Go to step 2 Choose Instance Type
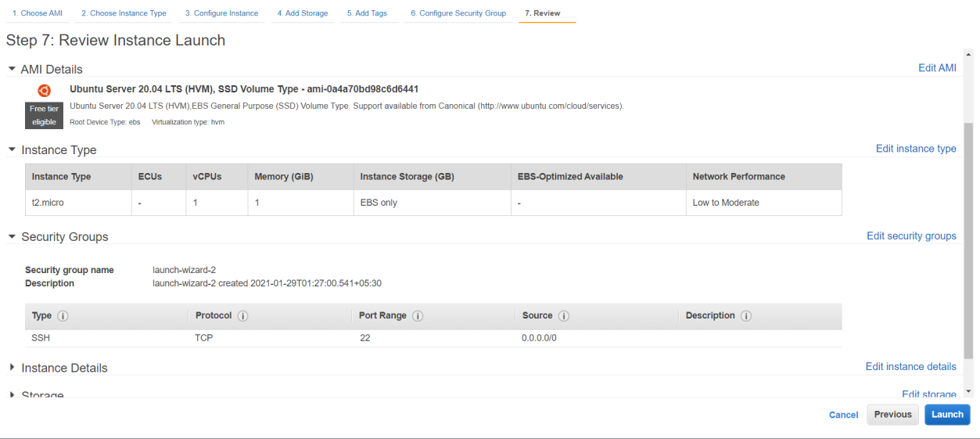 pyautogui.click(x=124, y=13)
